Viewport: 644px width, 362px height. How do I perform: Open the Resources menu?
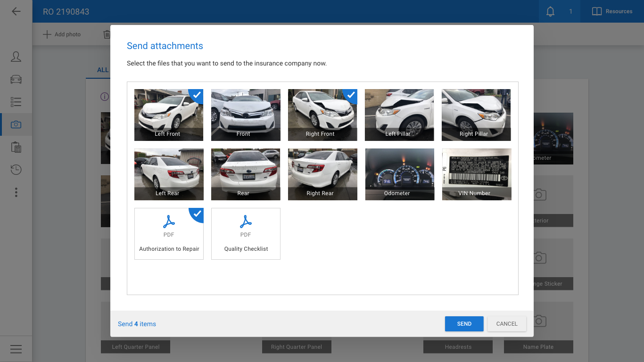click(x=612, y=11)
